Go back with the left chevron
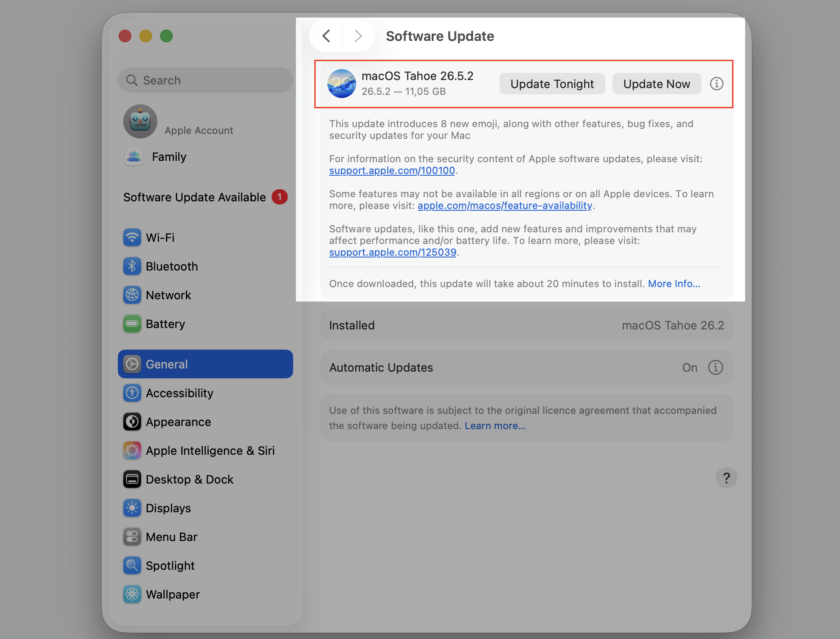 pos(326,36)
